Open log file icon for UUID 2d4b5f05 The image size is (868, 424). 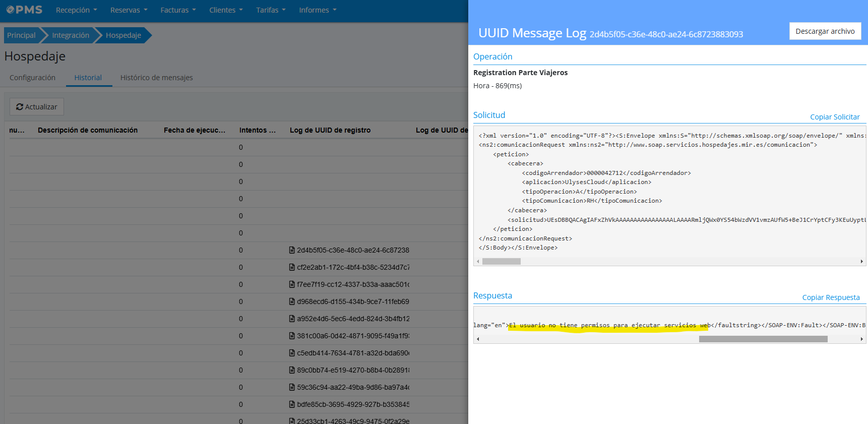click(x=292, y=250)
